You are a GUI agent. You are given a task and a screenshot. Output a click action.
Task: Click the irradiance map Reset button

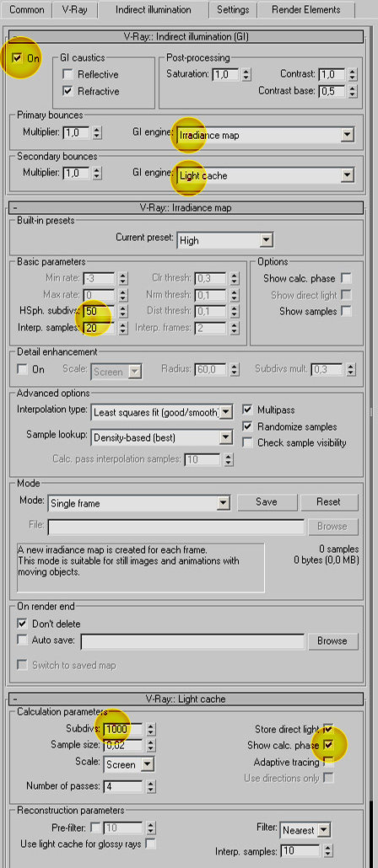click(329, 502)
